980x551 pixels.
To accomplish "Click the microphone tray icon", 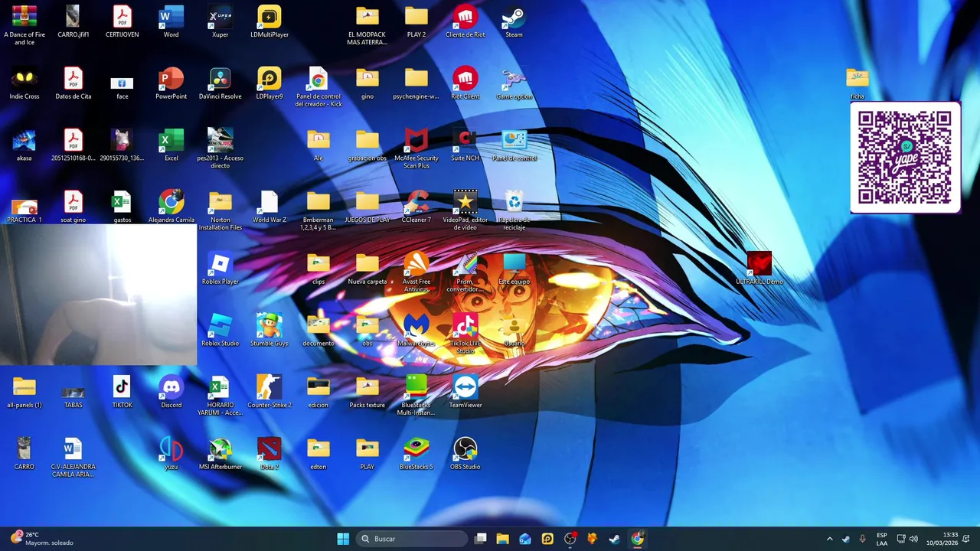I will [863, 539].
